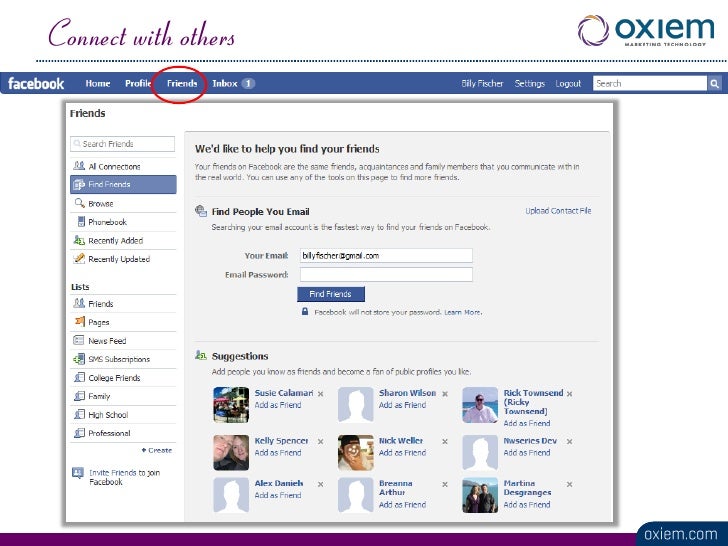Screen dimensions: 728x546
Task: Click the blue Find Friends button
Action: 331,294
